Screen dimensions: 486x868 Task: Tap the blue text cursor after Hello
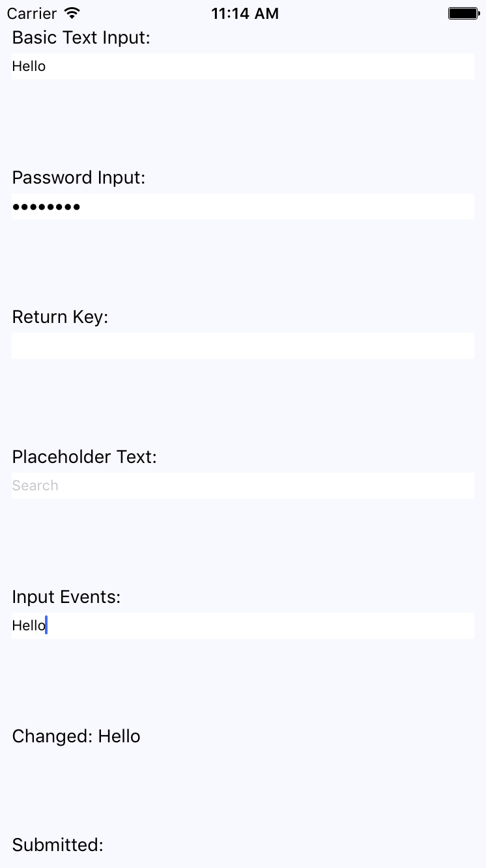pyautogui.click(x=47, y=626)
